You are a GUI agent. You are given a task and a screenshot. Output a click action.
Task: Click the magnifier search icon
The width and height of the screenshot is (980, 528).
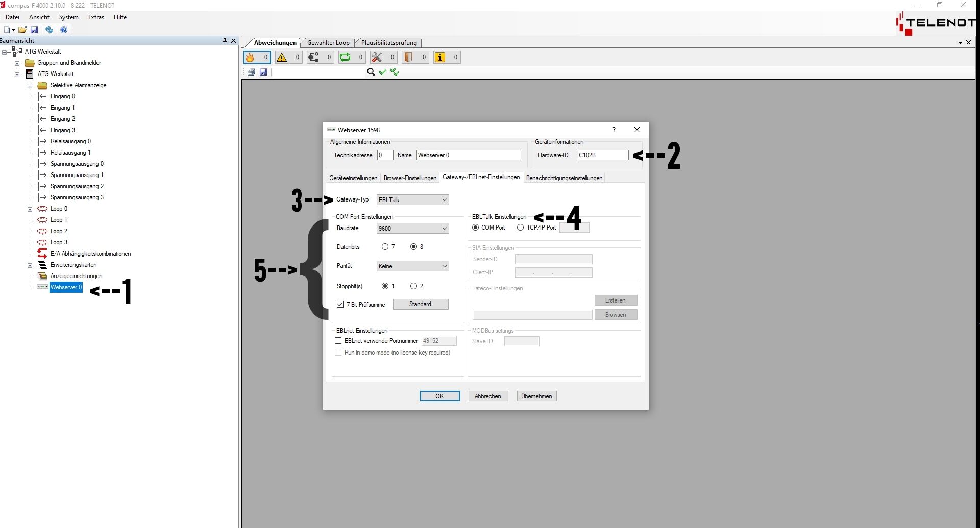pyautogui.click(x=371, y=72)
